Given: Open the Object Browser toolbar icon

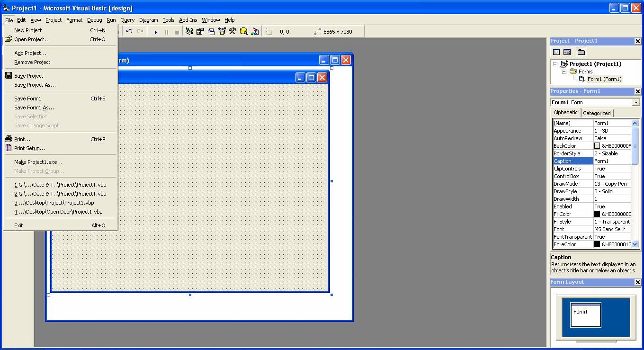Looking at the screenshot, I should [x=222, y=32].
